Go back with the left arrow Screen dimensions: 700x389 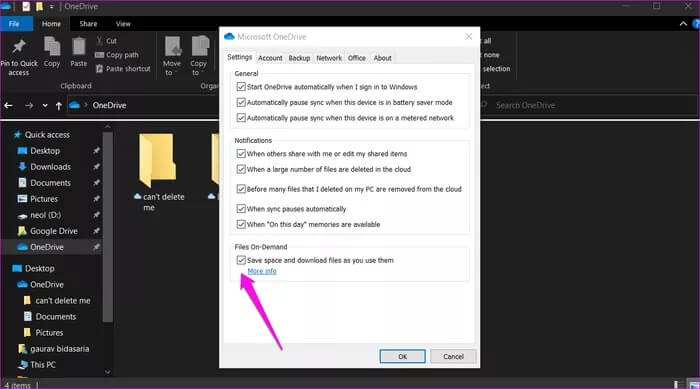coord(8,105)
